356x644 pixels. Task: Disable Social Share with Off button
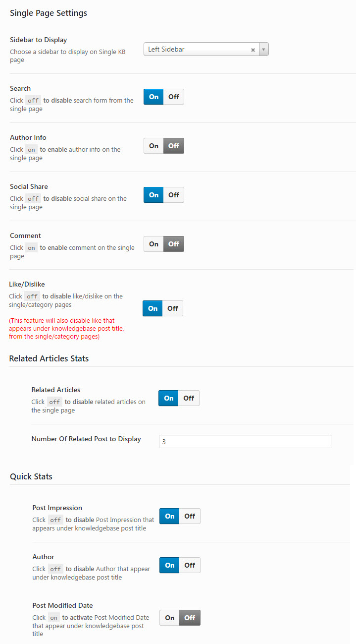[x=174, y=195]
